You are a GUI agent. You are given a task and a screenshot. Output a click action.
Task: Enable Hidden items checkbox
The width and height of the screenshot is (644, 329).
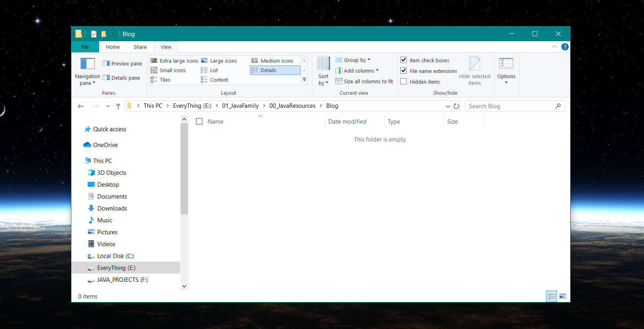pos(404,81)
